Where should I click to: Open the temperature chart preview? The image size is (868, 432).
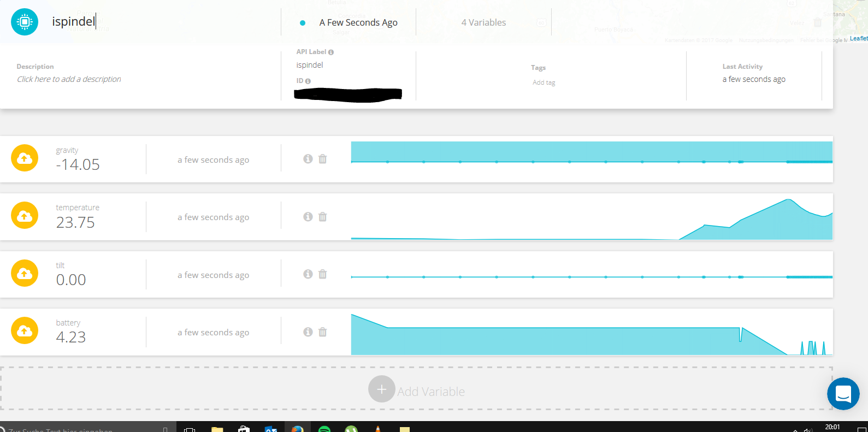[x=591, y=217]
